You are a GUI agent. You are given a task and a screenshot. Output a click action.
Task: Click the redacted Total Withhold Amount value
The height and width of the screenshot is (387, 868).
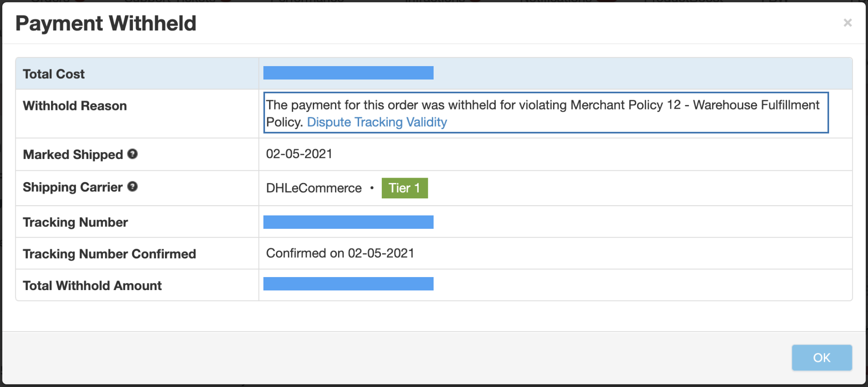click(x=348, y=284)
